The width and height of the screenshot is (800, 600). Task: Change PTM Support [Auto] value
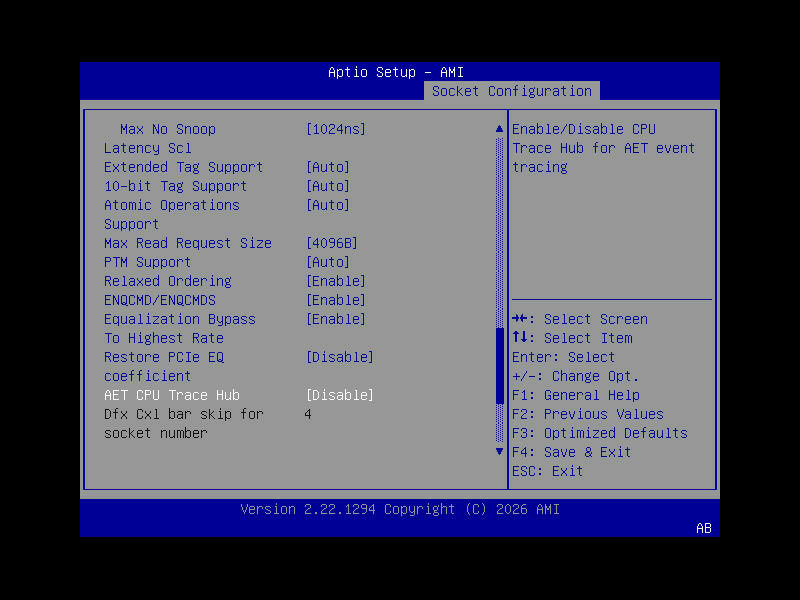328,262
